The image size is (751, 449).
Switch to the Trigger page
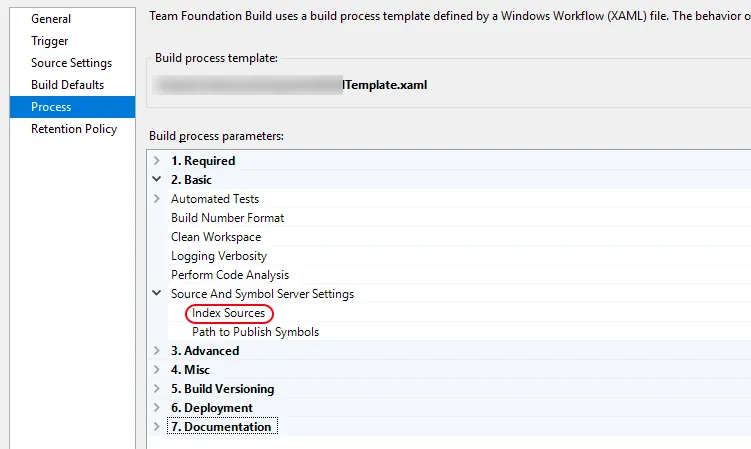tap(50, 41)
